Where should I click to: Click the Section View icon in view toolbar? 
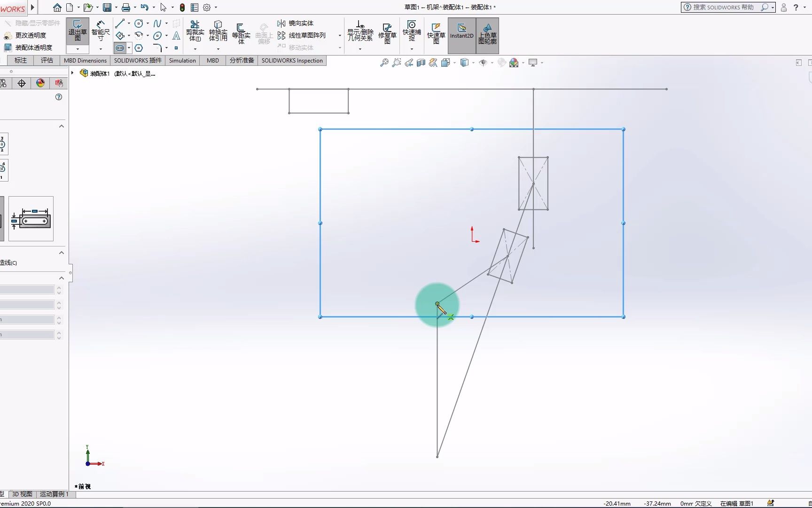coord(421,63)
